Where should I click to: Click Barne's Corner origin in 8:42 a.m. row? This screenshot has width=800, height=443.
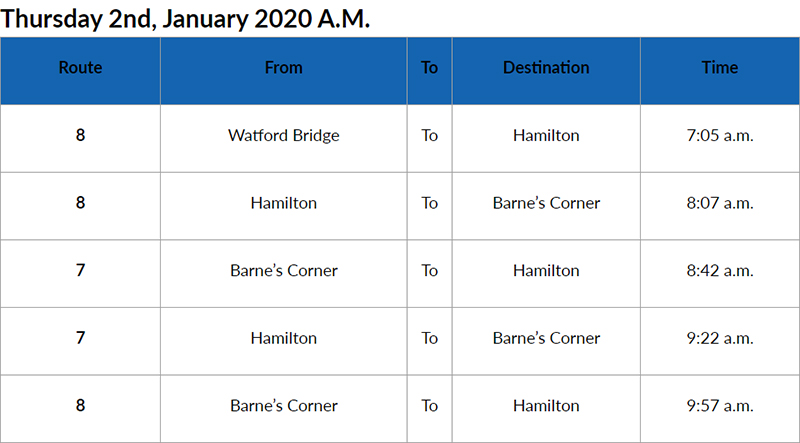coord(283,271)
